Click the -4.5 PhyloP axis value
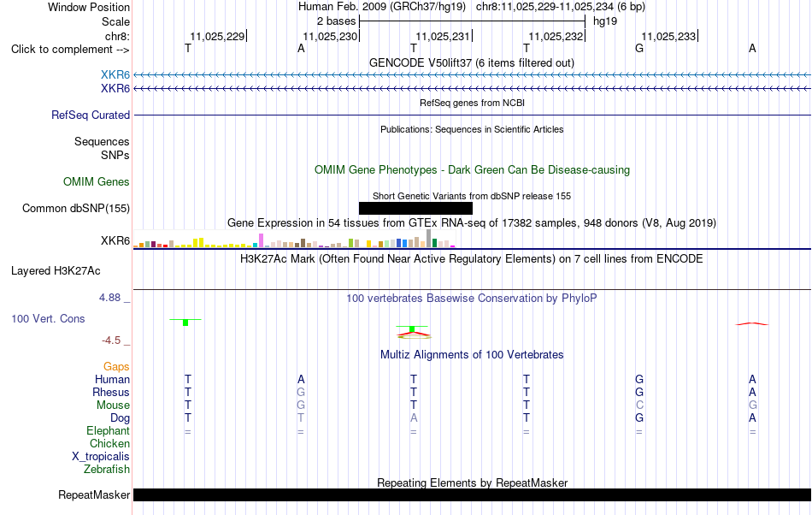 pyautogui.click(x=111, y=340)
